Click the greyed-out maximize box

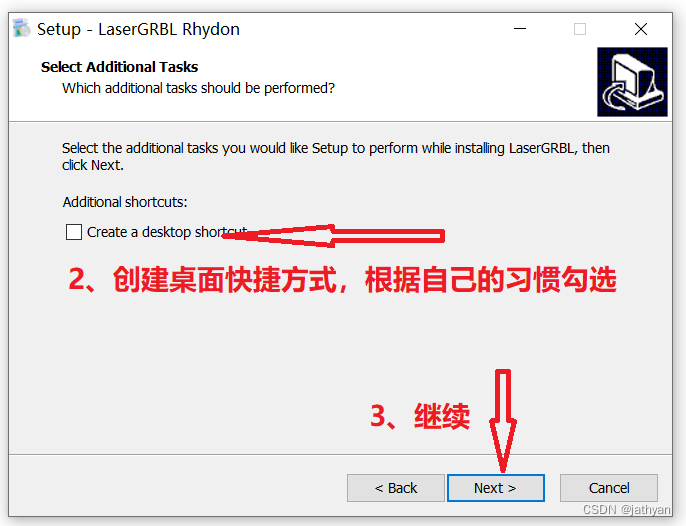tap(580, 29)
